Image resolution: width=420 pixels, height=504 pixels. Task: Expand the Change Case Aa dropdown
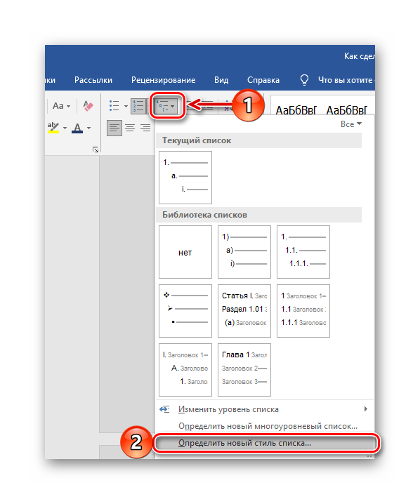pyautogui.click(x=61, y=106)
